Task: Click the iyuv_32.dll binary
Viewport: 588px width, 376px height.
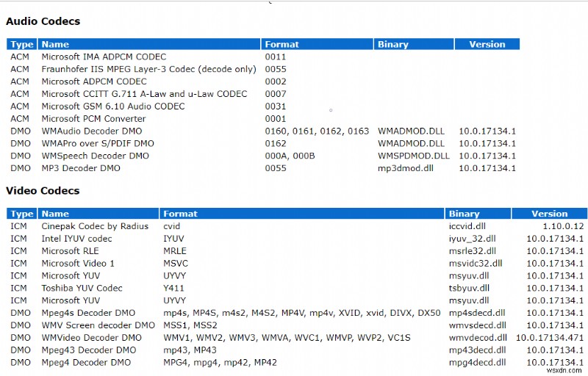Action: tap(472, 239)
